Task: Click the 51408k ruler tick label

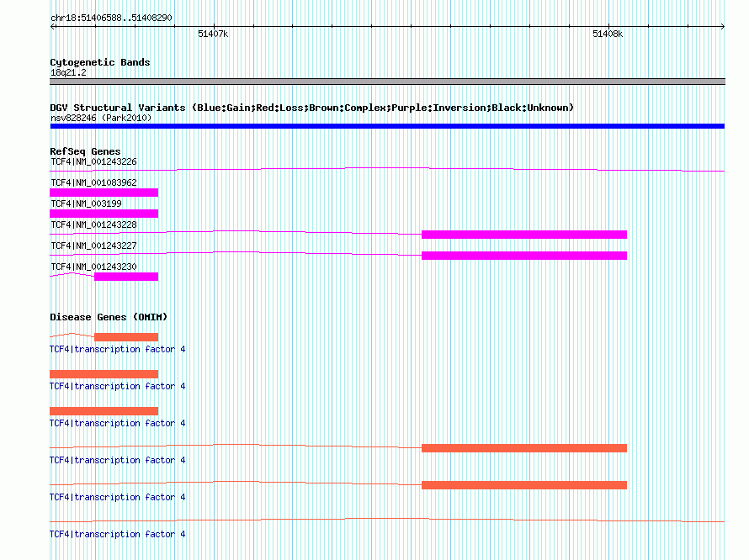Action: click(608, 34)
